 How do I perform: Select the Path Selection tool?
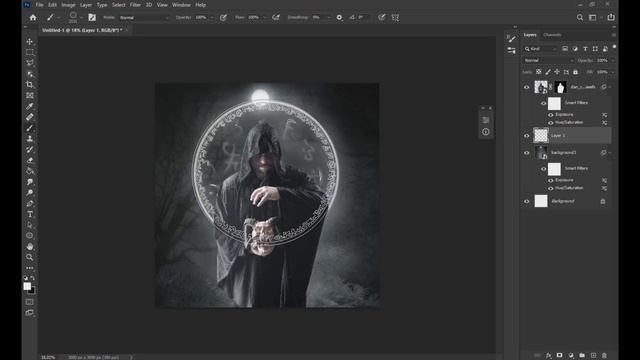pyautogui.click(x=30, y=225)
